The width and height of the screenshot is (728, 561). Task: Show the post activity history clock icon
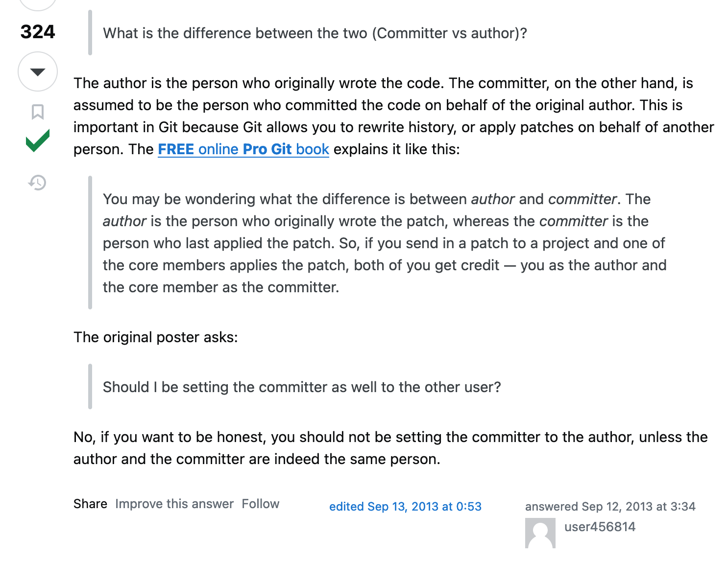pos(37,183)
